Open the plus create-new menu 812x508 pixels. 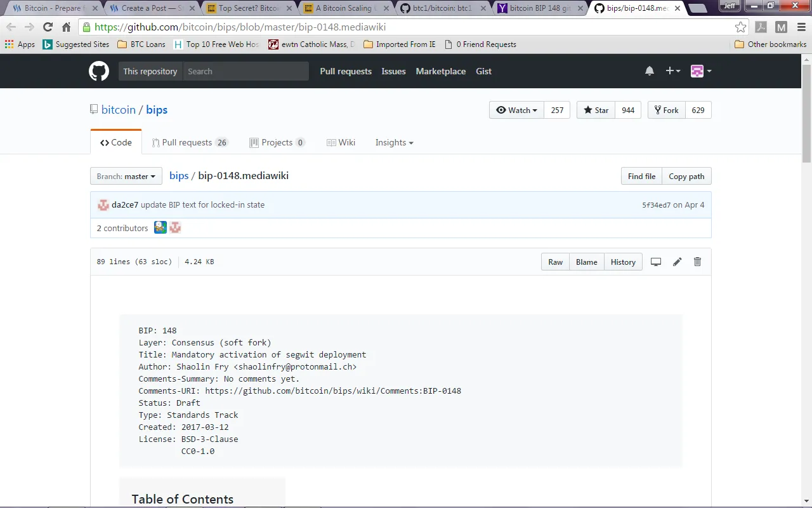click(x=672, y=71)
